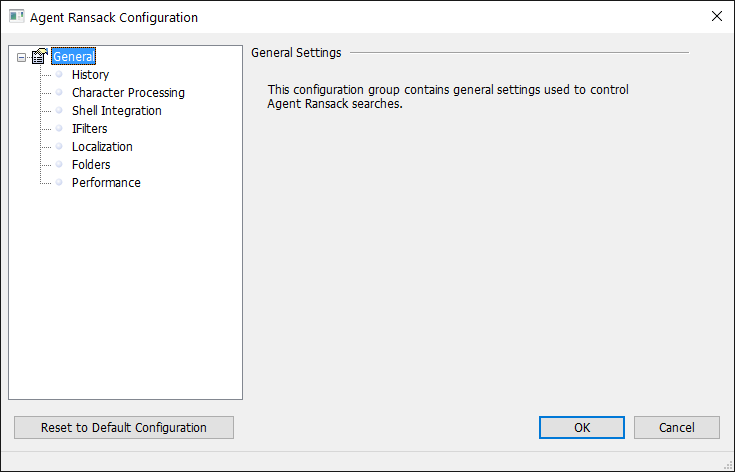The height and width of the screenshot is (472, 735).
Task: Confirm with the OK button
Action: click(582, 427)
